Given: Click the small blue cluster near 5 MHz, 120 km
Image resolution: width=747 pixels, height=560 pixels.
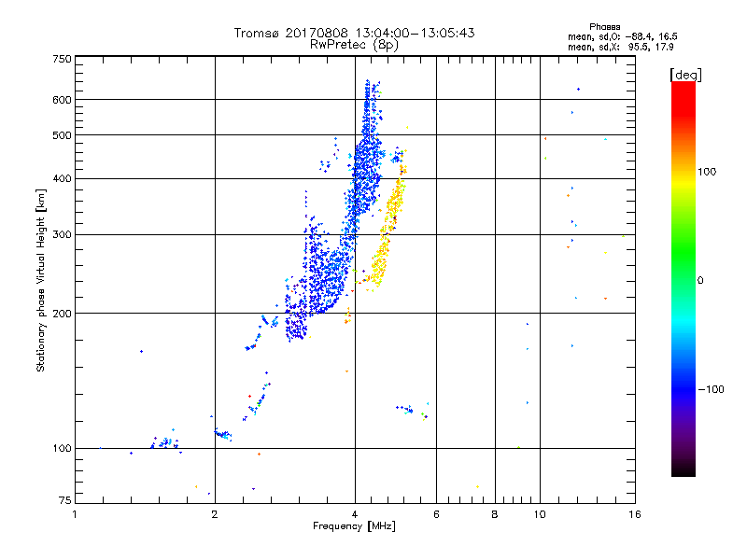Looking at the screenshot, I should [x=405, y=409].
